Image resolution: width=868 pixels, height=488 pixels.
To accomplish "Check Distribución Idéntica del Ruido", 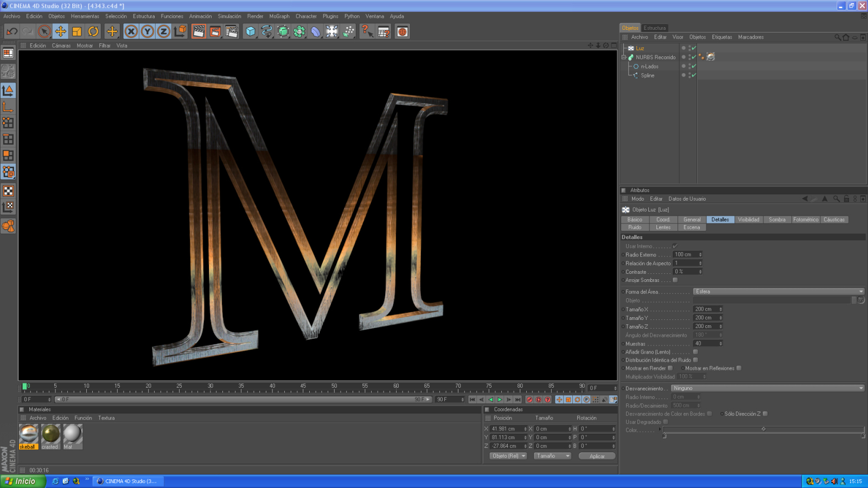I will coord(695,360).
